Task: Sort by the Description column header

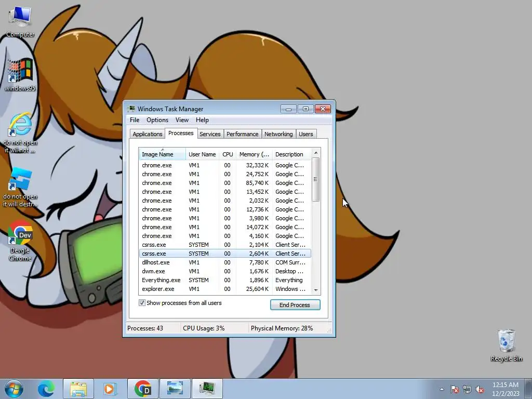Action: pyautogui.click(x=291, y=154)
